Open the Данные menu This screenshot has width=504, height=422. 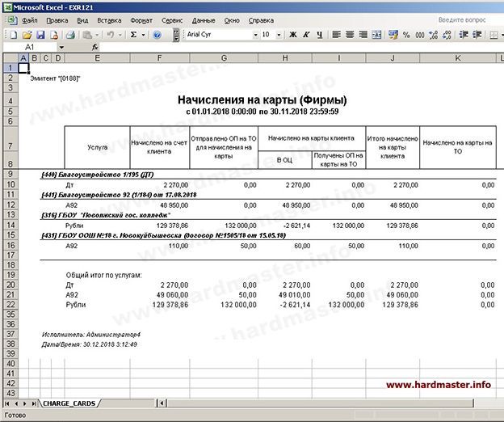204,19
